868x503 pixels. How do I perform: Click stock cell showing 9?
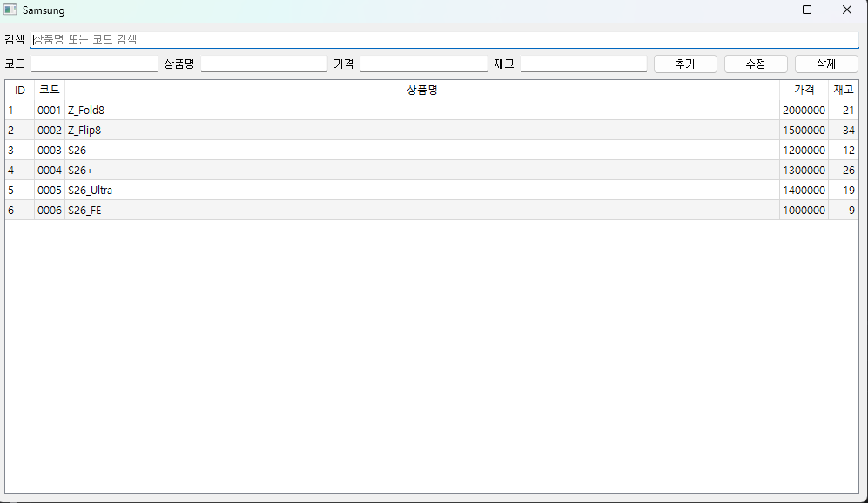point(844,211)
